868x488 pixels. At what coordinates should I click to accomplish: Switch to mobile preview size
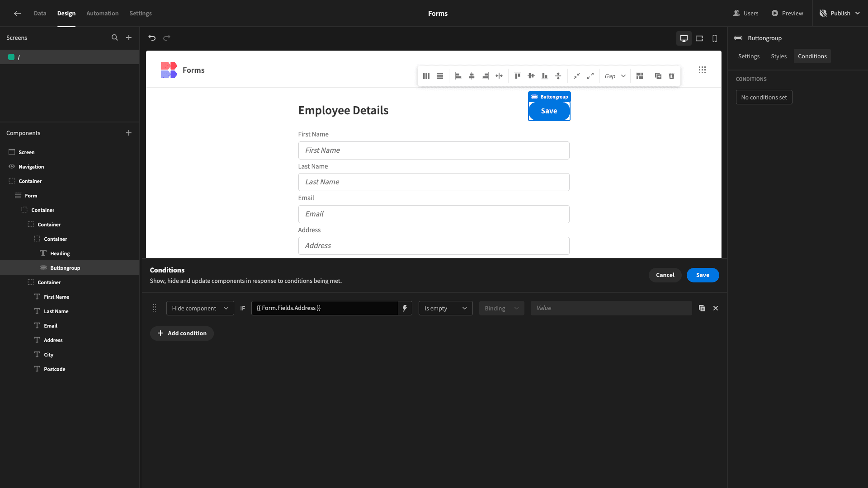[x=715, y=38]
